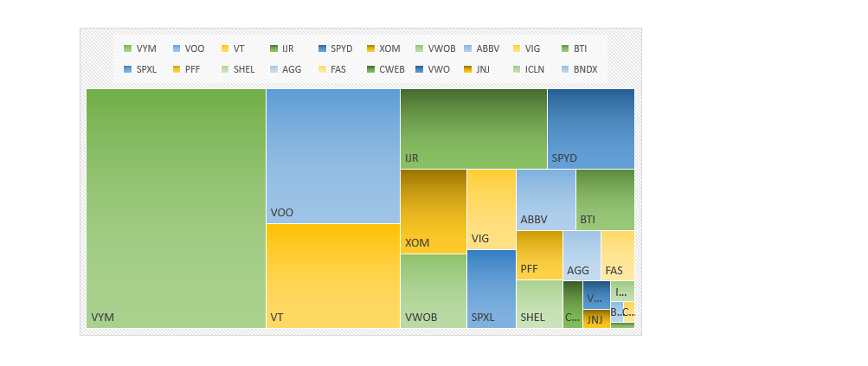Click the small JNJ treemap tile
The image size is (868, 366).
click(x=595, y=319)
